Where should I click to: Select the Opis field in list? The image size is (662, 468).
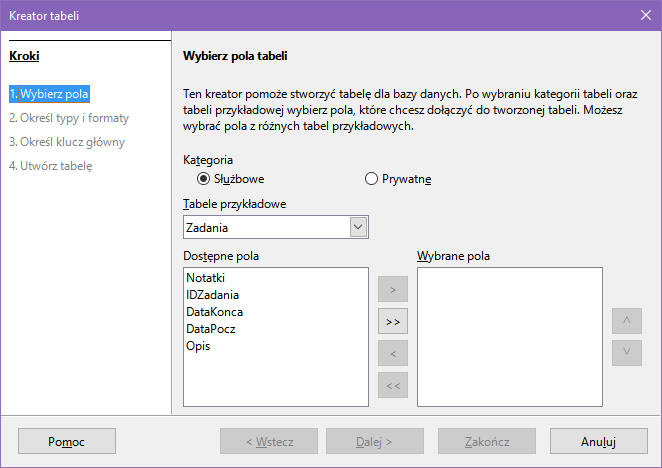198,346
